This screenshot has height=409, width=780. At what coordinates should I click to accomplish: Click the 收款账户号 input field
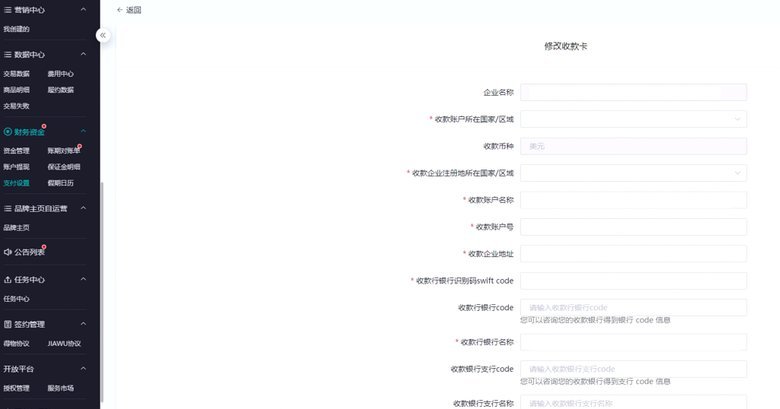pyautogui.click(x=633, y=227)
